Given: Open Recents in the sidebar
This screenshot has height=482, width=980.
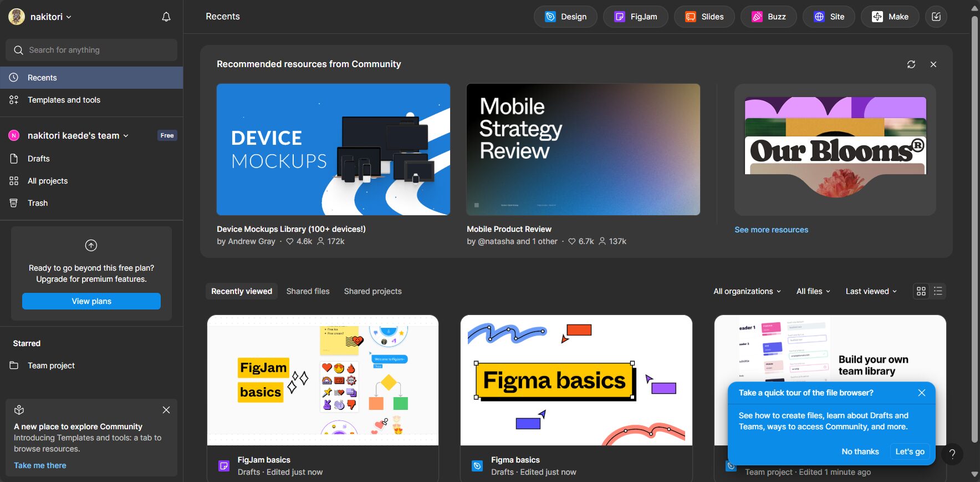Looking at the screenshot, I should tap(91, 78).
